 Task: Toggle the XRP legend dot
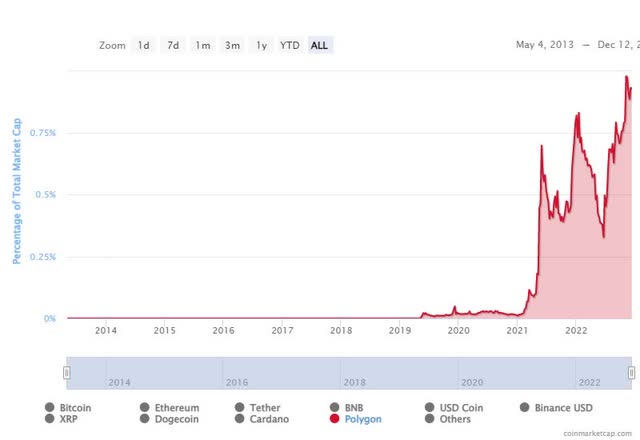(x=49, y=418)
